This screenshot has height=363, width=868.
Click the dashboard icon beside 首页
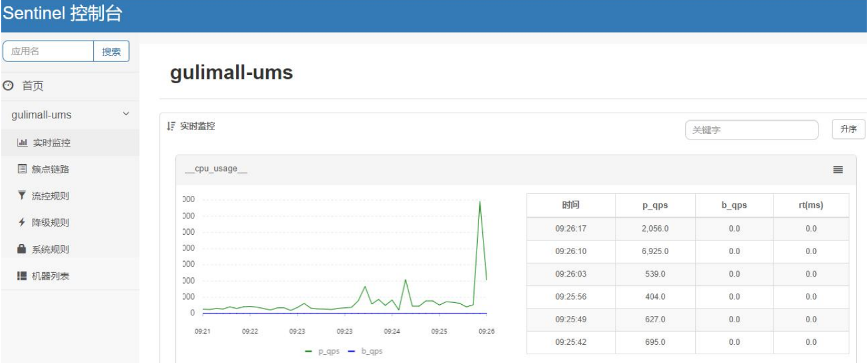click(x=8, y=86)
